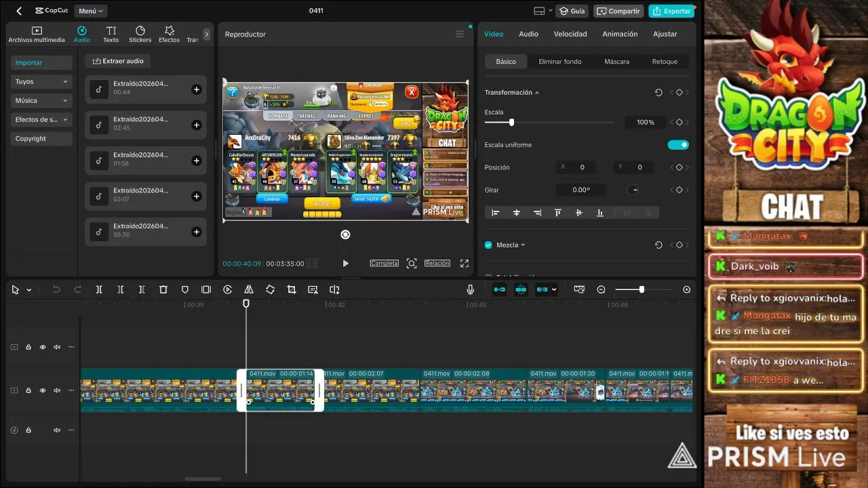The height and width of the screenshot is (488, 868).
Task: Select the split clip tool in timeline toolbar
Action: point(99,289)
